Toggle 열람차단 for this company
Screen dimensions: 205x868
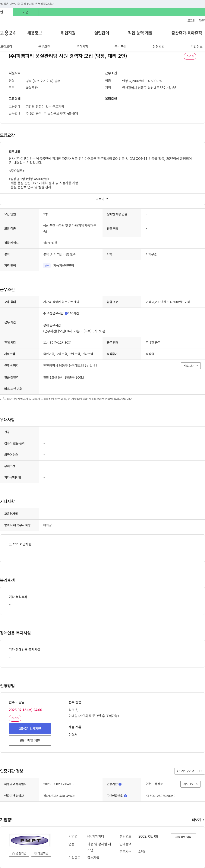click(41, 853)
